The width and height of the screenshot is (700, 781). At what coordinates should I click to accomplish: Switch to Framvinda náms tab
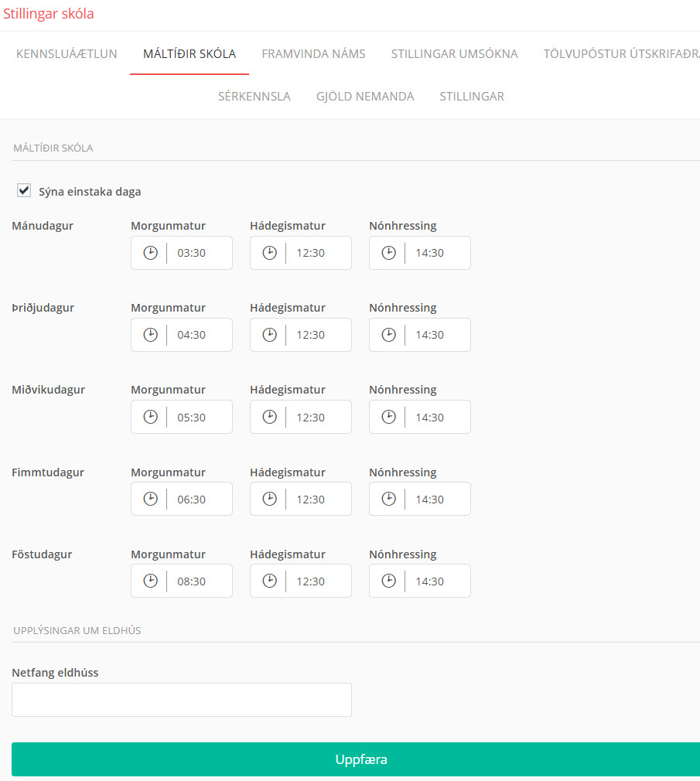(x=313, y=54)
